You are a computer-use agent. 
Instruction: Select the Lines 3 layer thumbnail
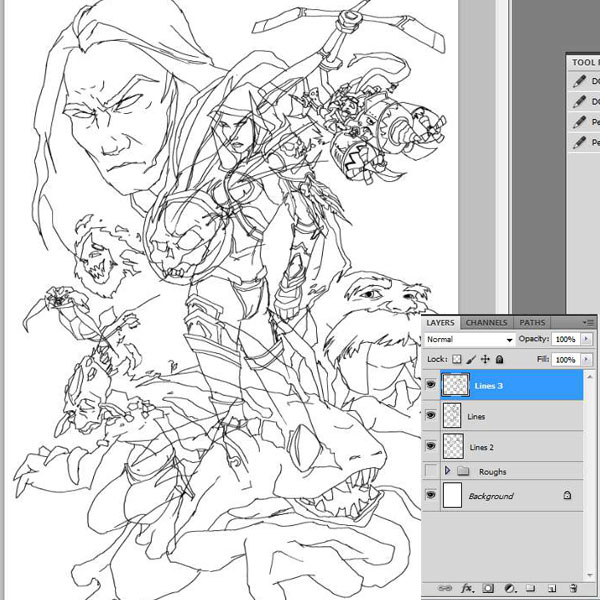[455, 385]
